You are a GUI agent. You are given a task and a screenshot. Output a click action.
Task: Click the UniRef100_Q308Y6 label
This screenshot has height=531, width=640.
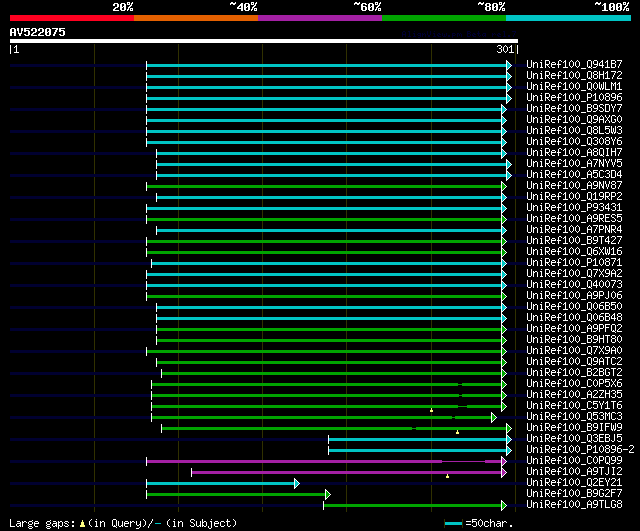pos(574,142)
